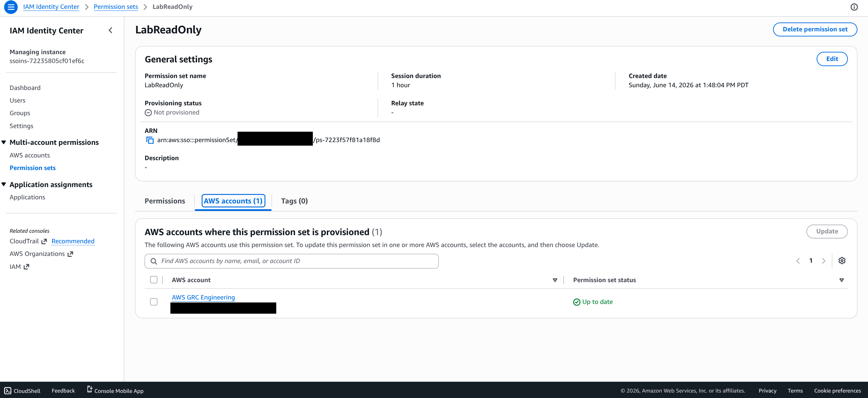This screenshot has width=868, height=398.
Task: Open Privacy link in footer
Action: pos(767,391)
